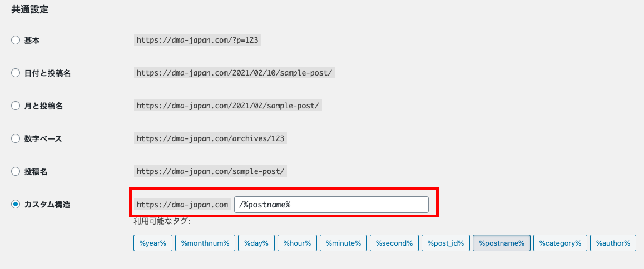Select the 月と投稿名 radio option

[x=16, y=106]
